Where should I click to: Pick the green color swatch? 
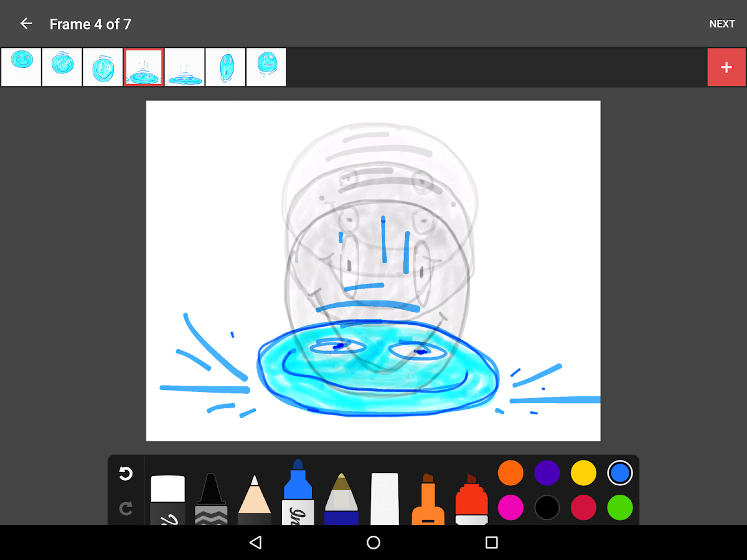tap(620, 508)
